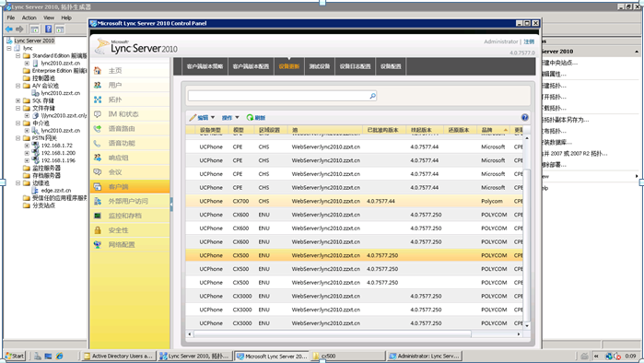Viewport: 644px width, 363px height.
Task: Switch to the 设备配置 tab
Action: (x=391, y=66)
